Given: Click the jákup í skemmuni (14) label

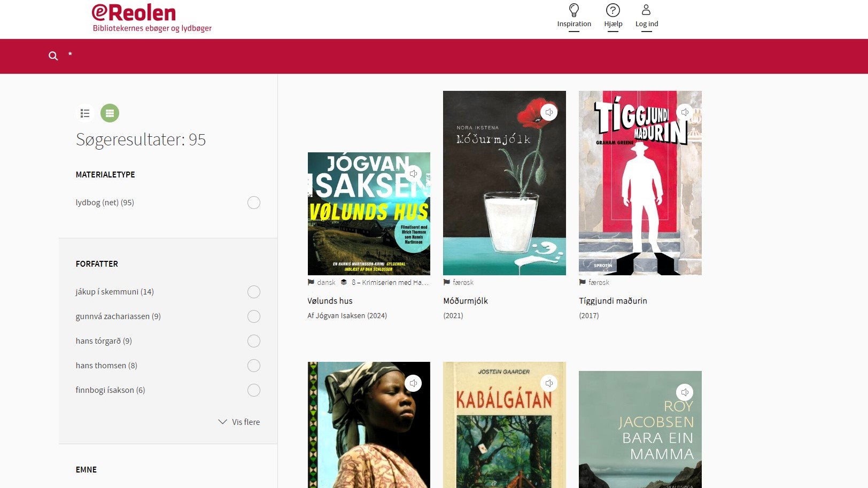Looking at the screenshot, I should coord(115,292).
